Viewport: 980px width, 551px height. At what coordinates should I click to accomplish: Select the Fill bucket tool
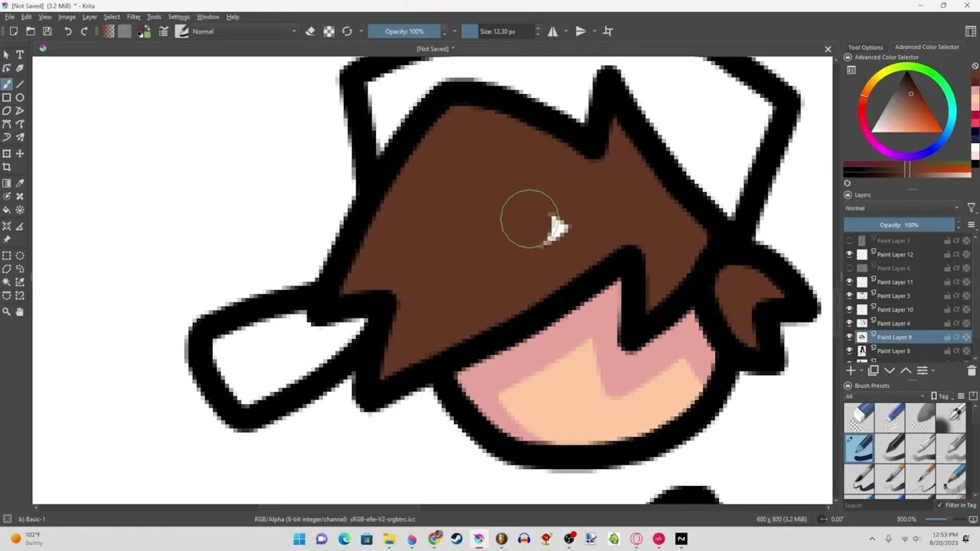[7, 210]
